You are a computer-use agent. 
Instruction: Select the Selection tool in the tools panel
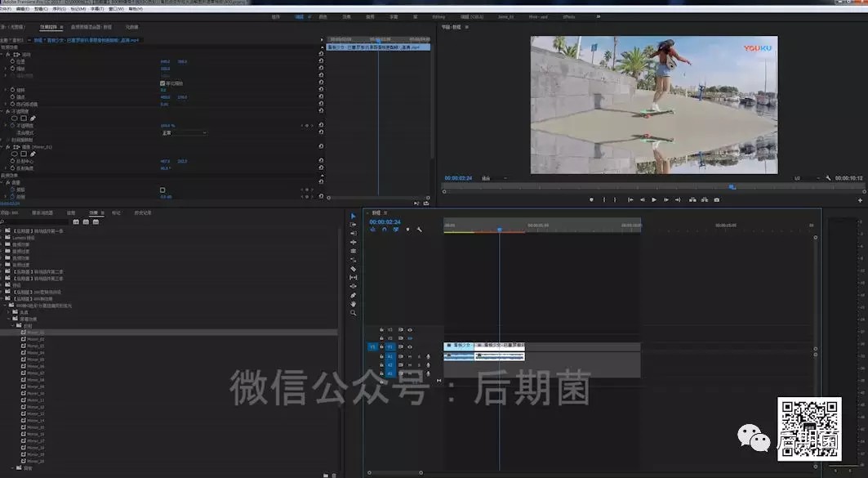point(354,216)
